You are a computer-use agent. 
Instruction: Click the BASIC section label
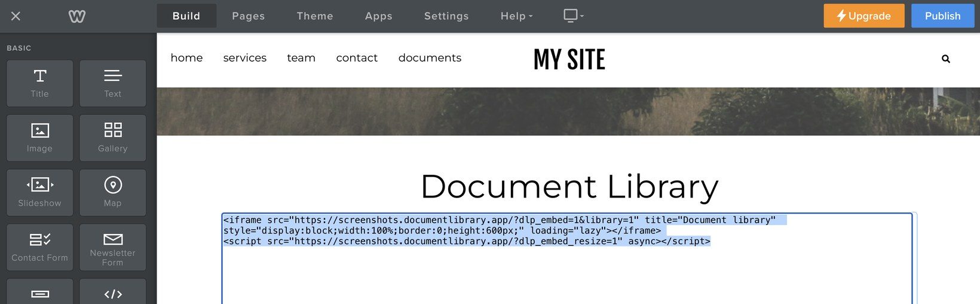tap(19, 48)
